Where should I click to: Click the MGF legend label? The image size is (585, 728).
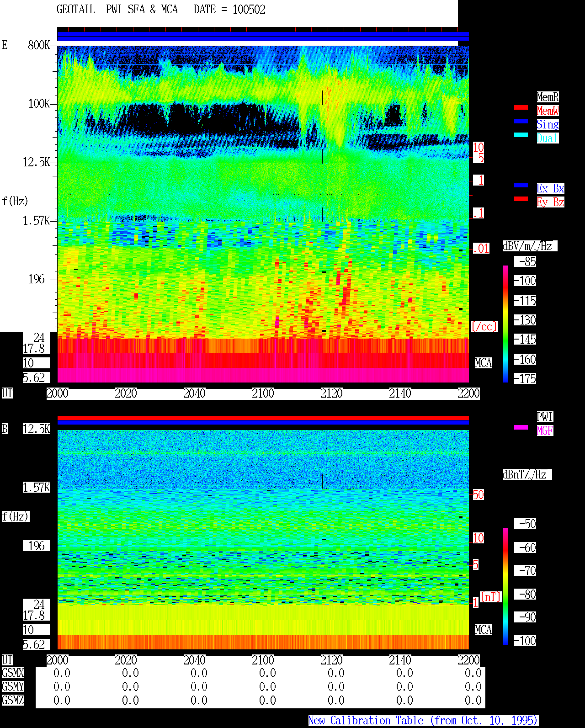pos(545,430)
